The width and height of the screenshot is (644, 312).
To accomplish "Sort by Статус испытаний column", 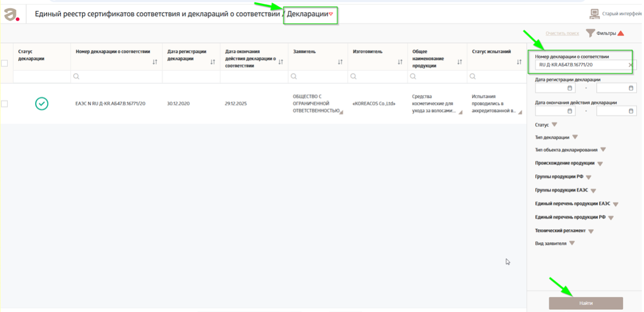I will click(x=519, y=62).
